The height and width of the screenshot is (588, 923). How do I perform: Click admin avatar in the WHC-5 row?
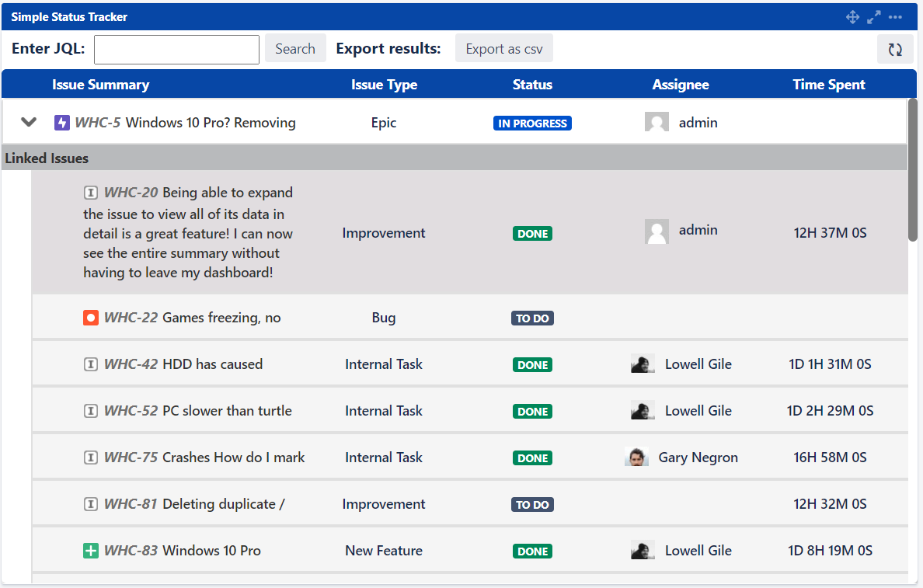point(657,123)
